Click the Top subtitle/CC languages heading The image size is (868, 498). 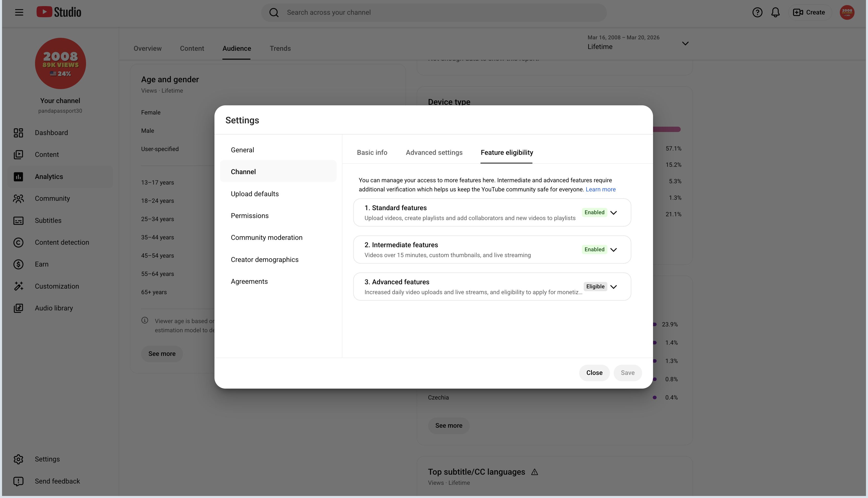coord(476,472)
